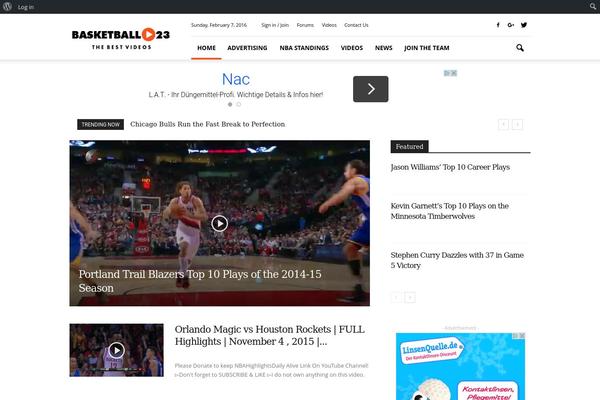The height and width of the screenshot is (400, 600).
Task: Click the ad's dark arrow button
Action: [x=370, y=89]
